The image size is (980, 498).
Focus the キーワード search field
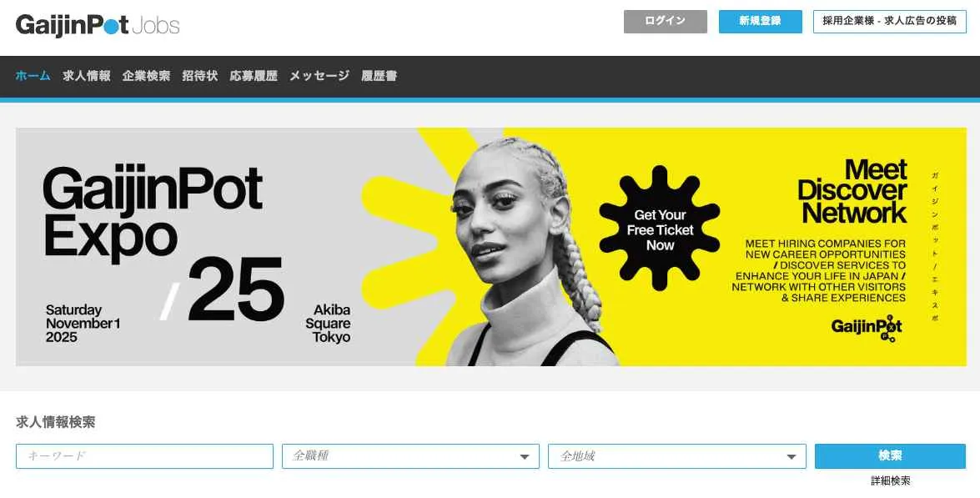144,456
